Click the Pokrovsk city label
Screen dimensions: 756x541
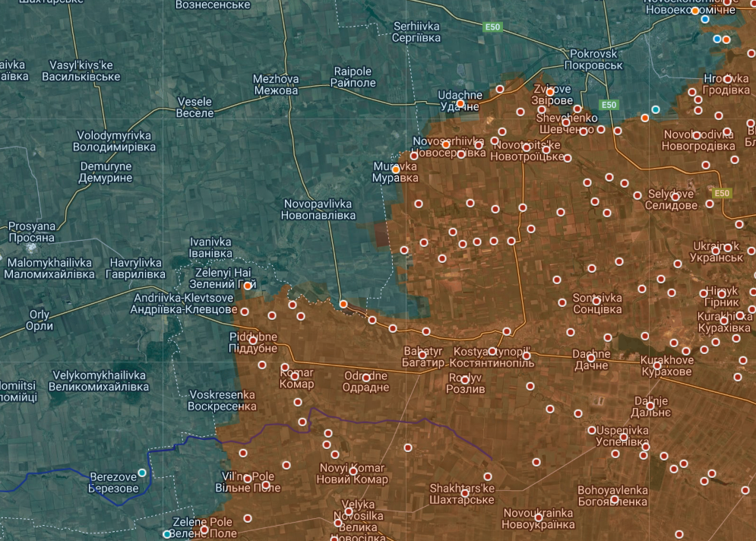coord(593,59)
